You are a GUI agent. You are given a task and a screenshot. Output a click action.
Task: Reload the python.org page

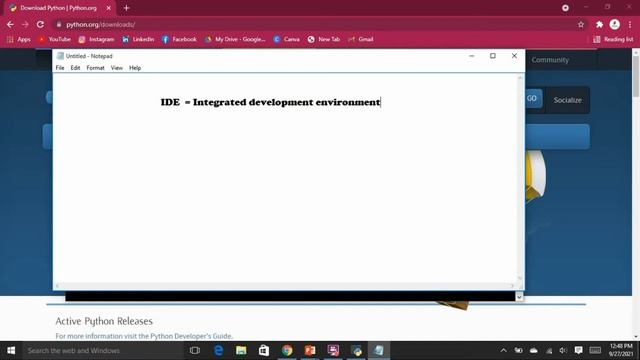click(40, 24)
